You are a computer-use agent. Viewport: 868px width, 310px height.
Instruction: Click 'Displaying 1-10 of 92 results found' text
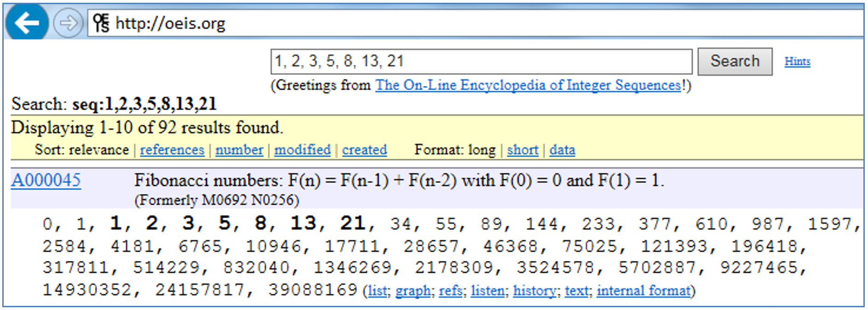coord(147,128)
